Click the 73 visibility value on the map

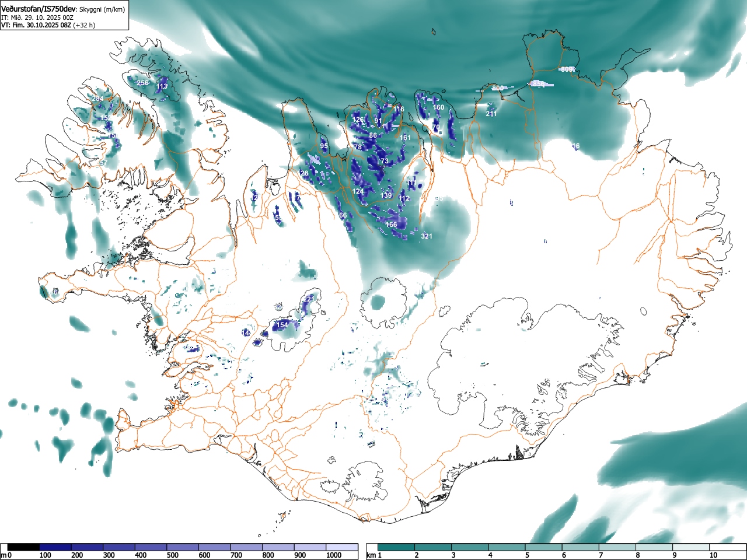coord(385,161)
